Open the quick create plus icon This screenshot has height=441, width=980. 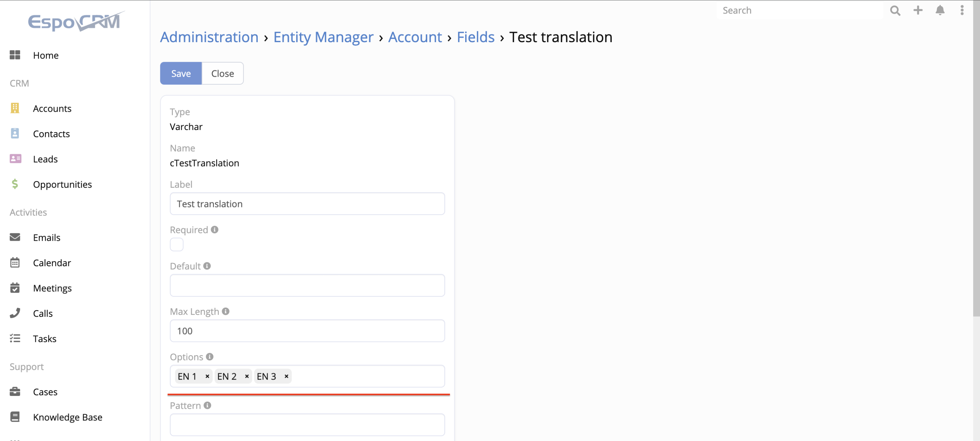point(918,10)
